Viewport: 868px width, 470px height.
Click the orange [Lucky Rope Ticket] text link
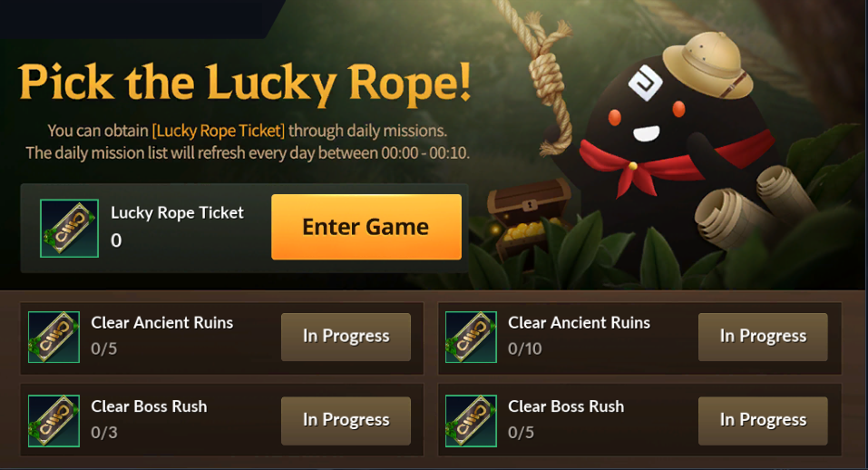click(x=218, y=131)
